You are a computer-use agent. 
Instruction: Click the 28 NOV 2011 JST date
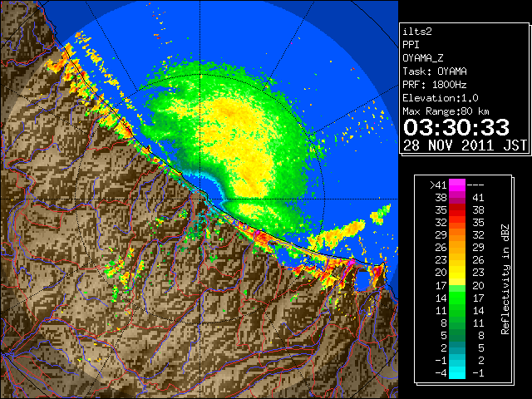pyautogui.click(x=465, y=145)
